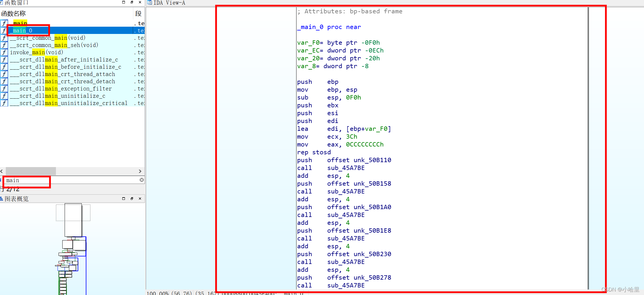Close the 函数窗口 panel
The image size is (644, 295).
coord(140,2)
